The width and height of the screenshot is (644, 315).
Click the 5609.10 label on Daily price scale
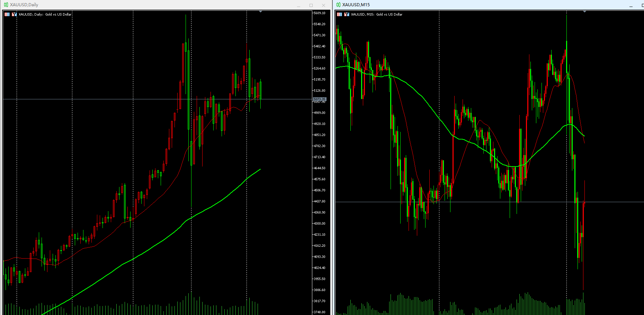click(319, 13)
